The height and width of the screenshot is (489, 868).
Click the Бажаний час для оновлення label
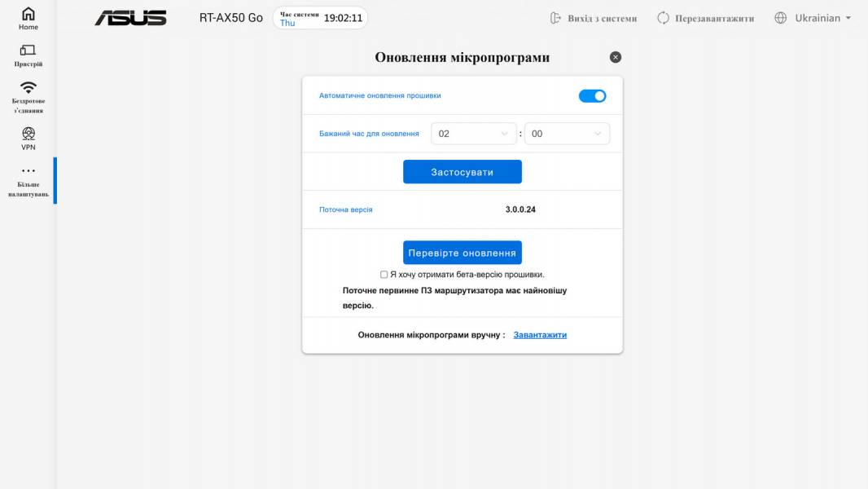[x=369, y=134]
